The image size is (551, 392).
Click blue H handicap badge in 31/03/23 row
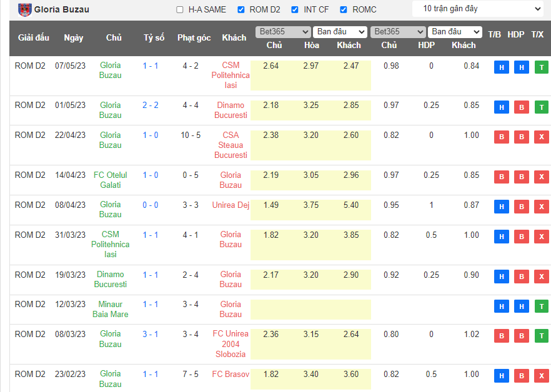[521, 237]
